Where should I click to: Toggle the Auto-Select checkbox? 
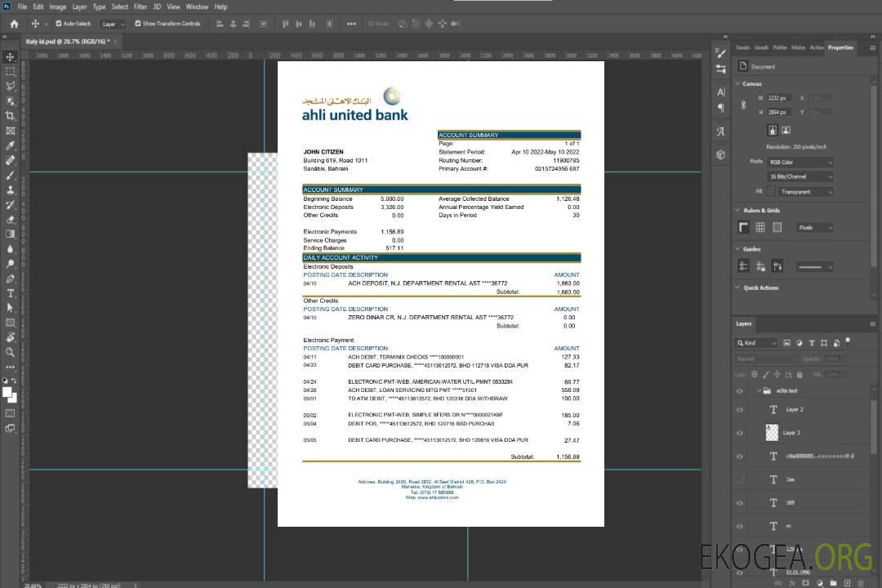tap(59, 24)
